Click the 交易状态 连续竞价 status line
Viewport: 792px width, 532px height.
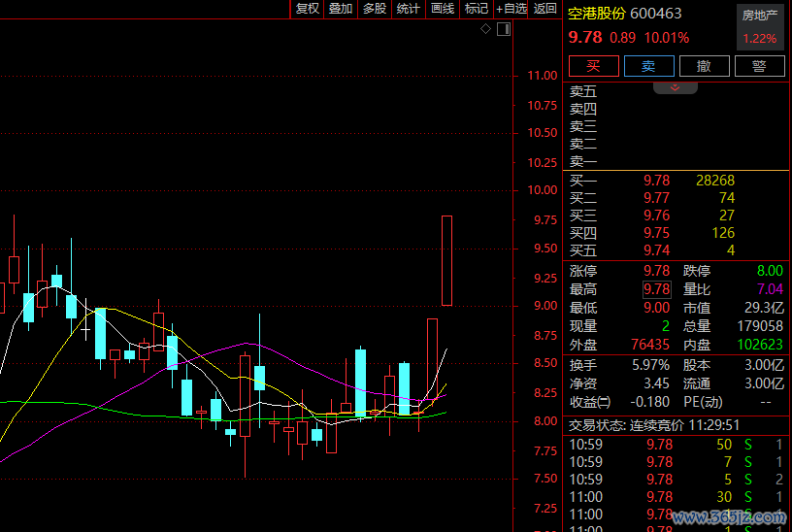654,425
